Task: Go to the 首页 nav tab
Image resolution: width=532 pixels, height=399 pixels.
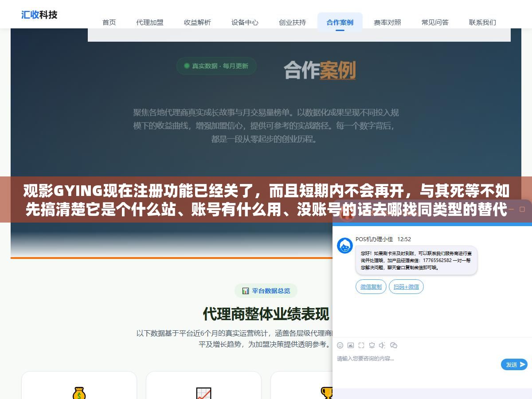Action: tap(109, 22)
